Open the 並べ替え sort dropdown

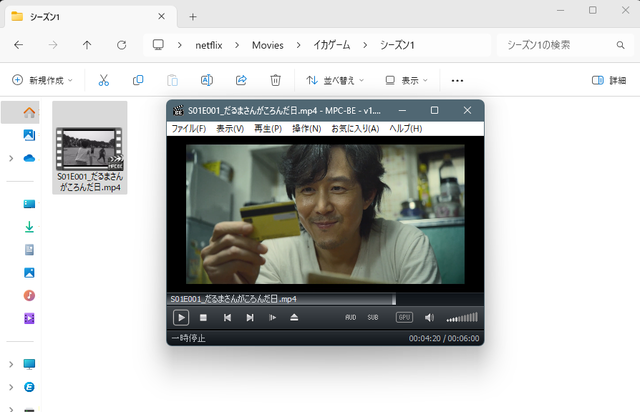click(335, 80)
